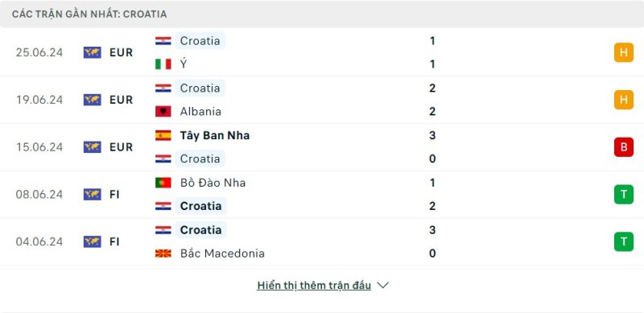Select Tây Ban Nha team name
The image size is (644, 313).
point(215,135)
